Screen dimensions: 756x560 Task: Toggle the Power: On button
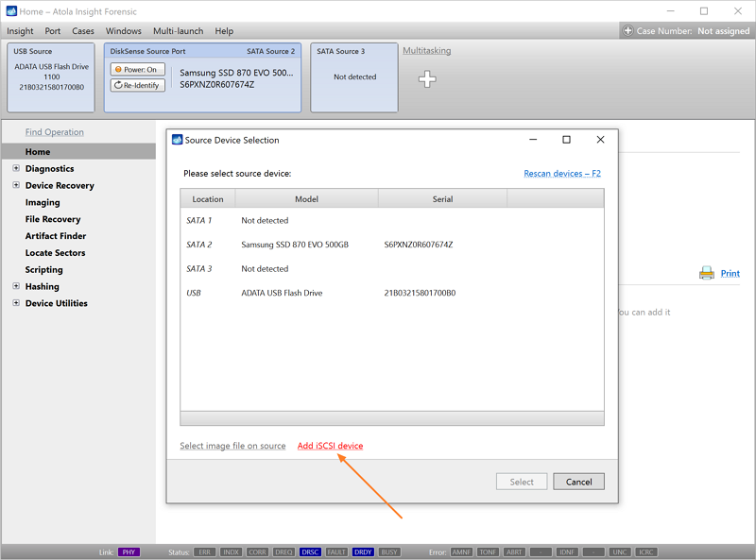click(x=137, y=69)
